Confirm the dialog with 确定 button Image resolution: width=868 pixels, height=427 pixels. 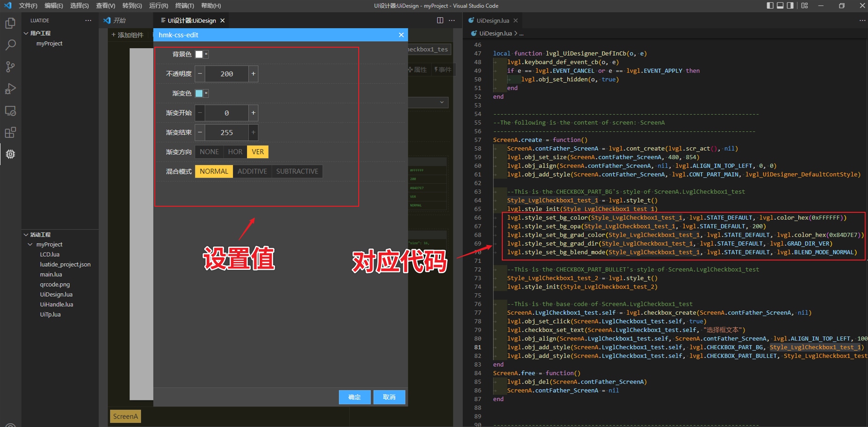(354, 397)
